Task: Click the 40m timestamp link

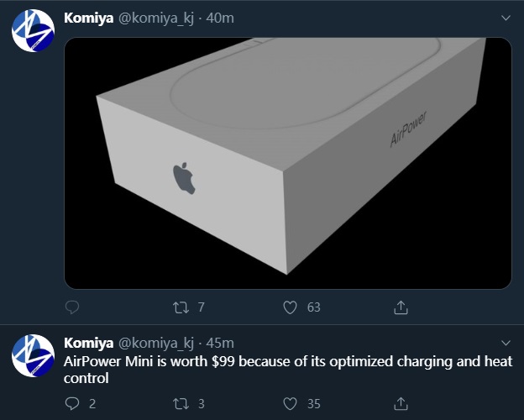Action: tap(220, 18)
